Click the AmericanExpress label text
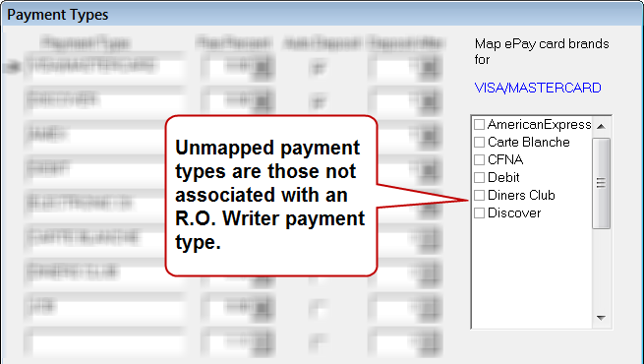 [x=539, y=125]
